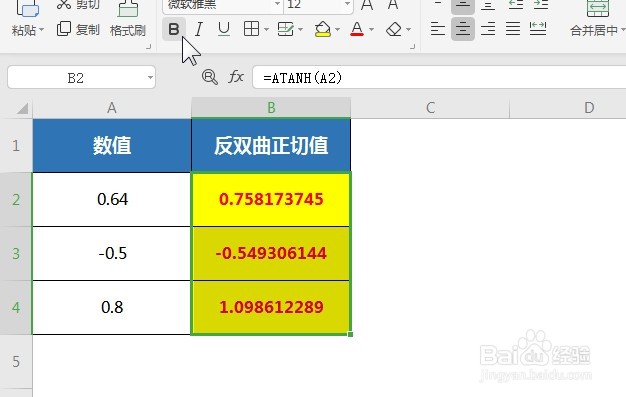Click the Paste icon
Screen dimensions: 626x397
[27, 8]
